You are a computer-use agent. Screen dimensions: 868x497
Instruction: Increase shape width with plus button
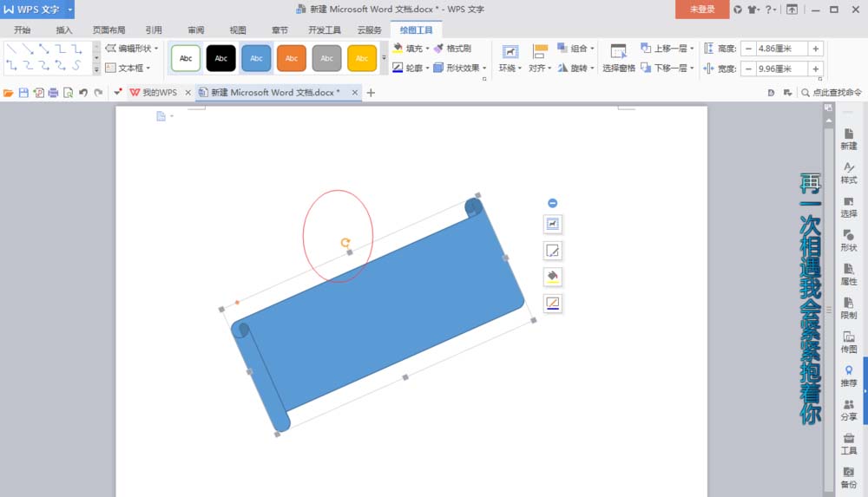click(x=815, y=69)
